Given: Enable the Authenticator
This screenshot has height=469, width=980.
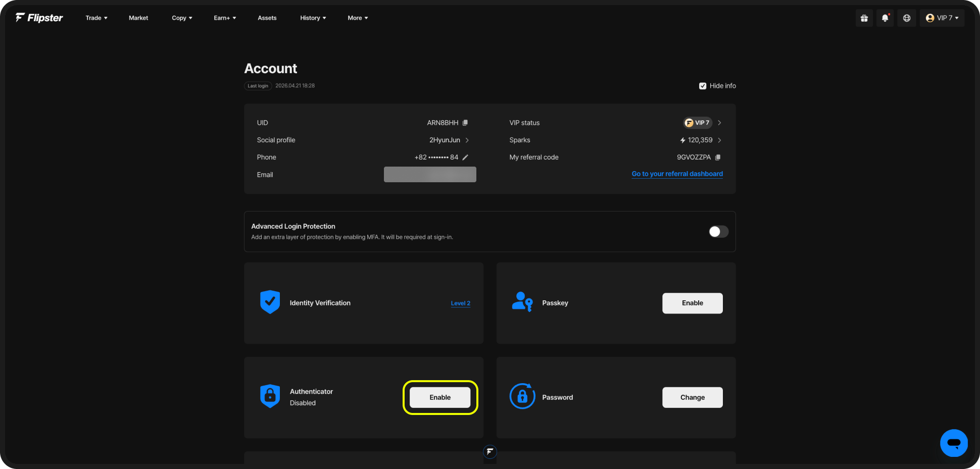Looking at the screenshot, I should click(x=440, y=397).
